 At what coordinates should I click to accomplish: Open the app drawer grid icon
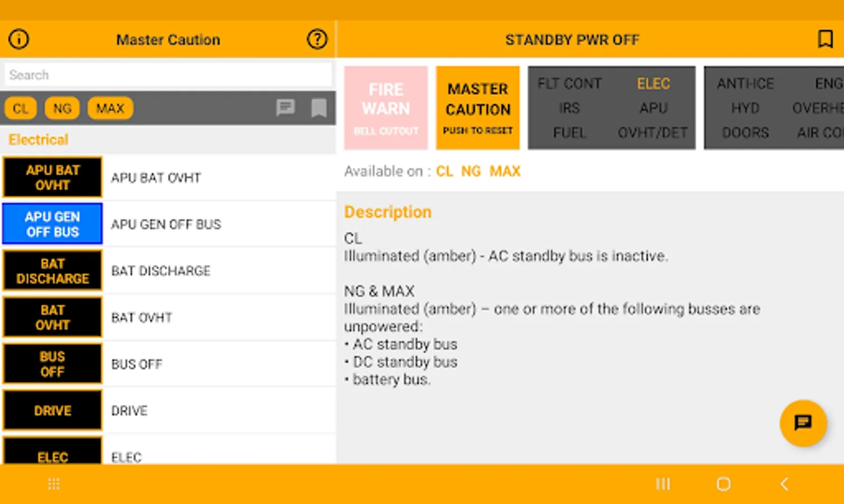click(x=54, y=483)
